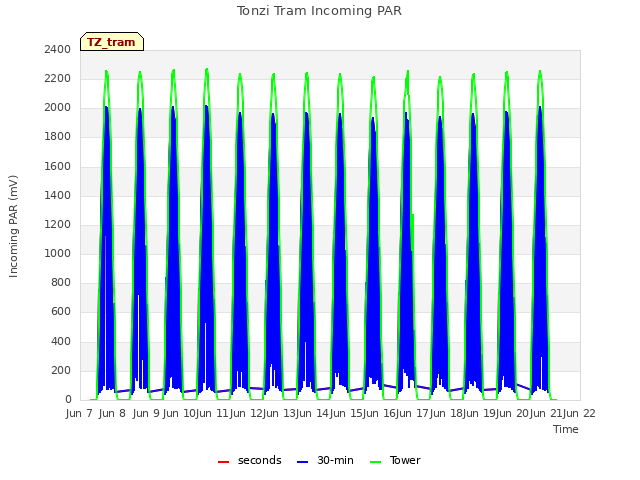
Task: Click the blue 30-min legend swatch
Action: pyautogui.click(x=302, y=462)
